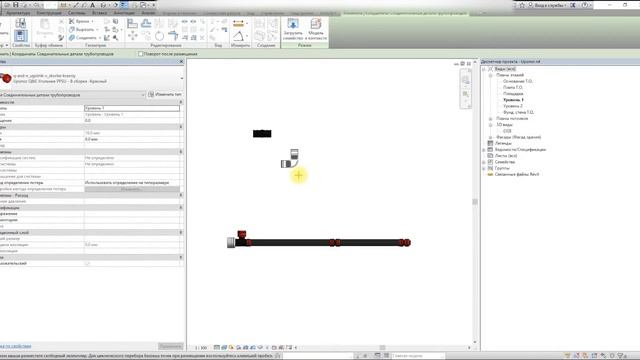Select Основание Т.О. floor plan
640x360 pixels.
518,81
